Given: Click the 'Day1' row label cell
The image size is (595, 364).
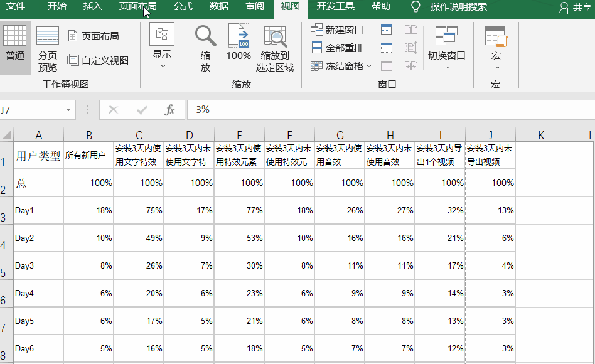Looking at the screenshot, I should click(x=38, y=210).
